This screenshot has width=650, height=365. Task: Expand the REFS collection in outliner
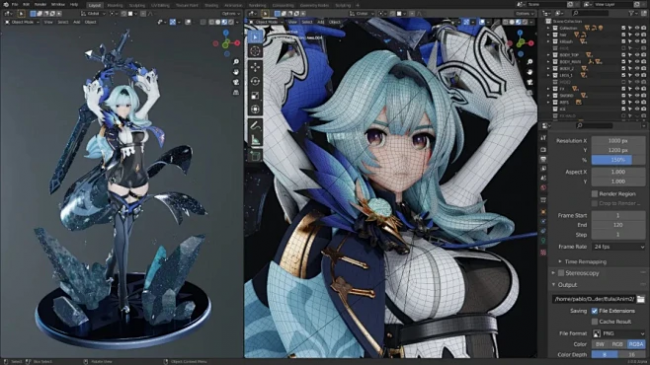pyautogui.click(x=548, y=102)
